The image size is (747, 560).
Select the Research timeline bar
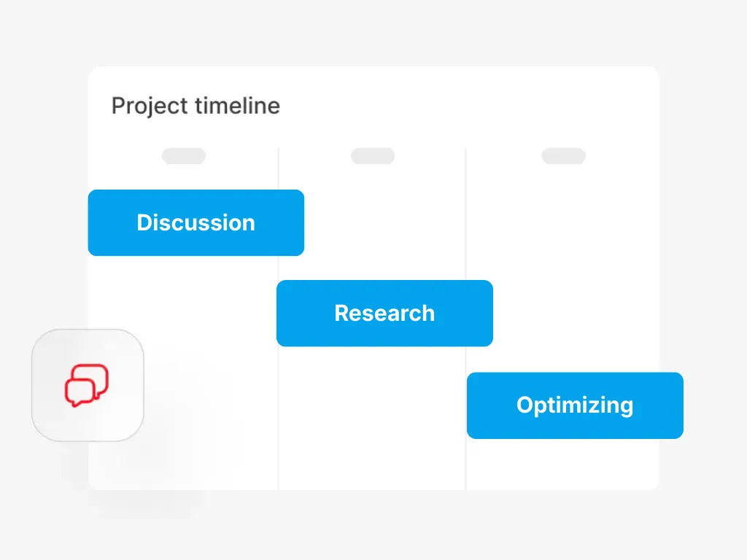(384, 314)
